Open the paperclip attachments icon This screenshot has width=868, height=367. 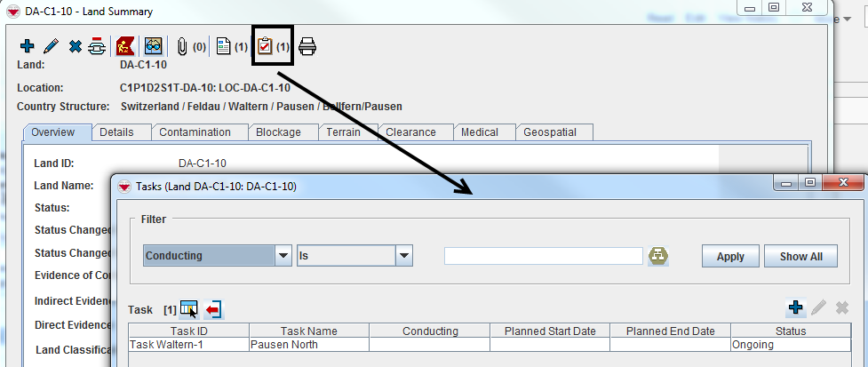click(182, 46)
